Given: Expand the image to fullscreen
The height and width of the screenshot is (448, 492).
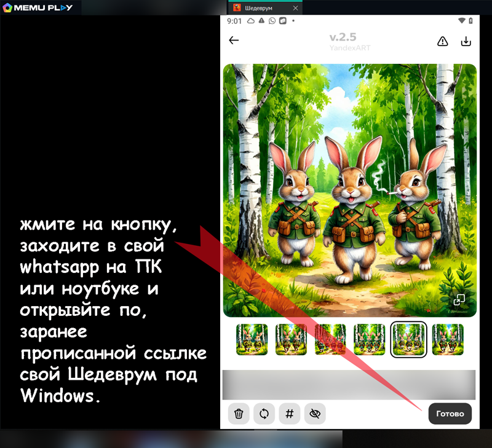Looking at the screenshot, I should click(459, 300).
